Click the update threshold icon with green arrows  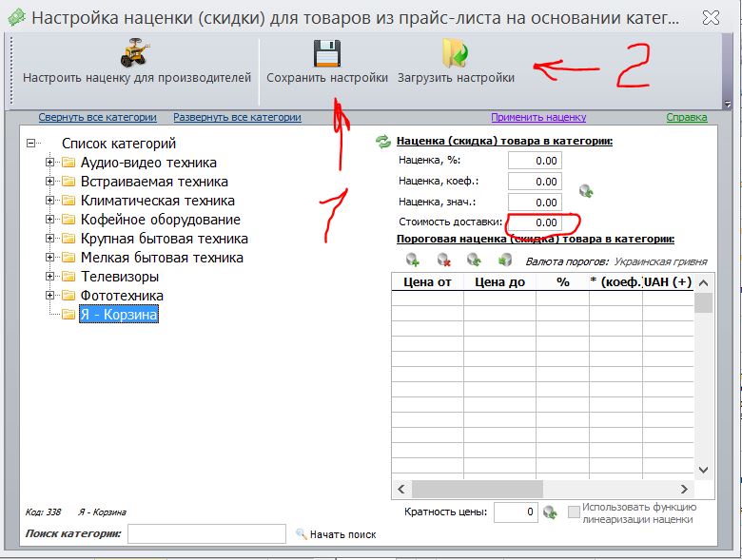474,260
